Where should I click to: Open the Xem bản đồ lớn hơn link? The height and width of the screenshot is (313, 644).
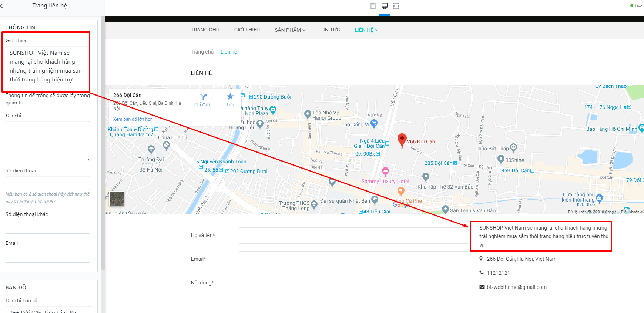click(133, 119)
